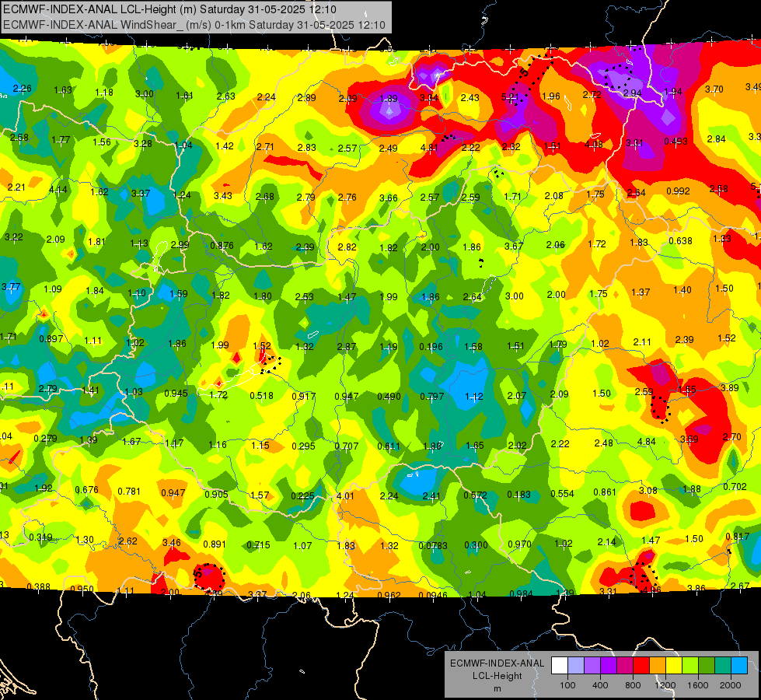Image resolution: width=761 pixels, height=700 pixels.
Task: Click the wind shear value 0.992
Action: pos(678,191)
